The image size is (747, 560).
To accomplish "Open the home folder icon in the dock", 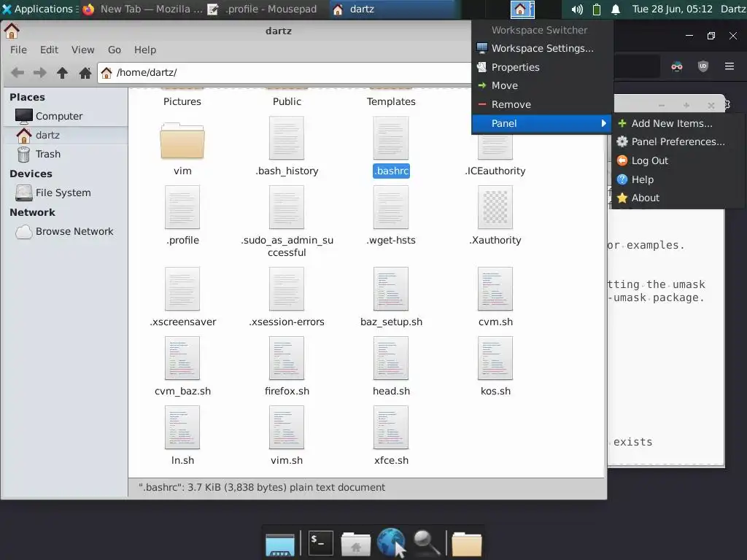I will [356, 544].
